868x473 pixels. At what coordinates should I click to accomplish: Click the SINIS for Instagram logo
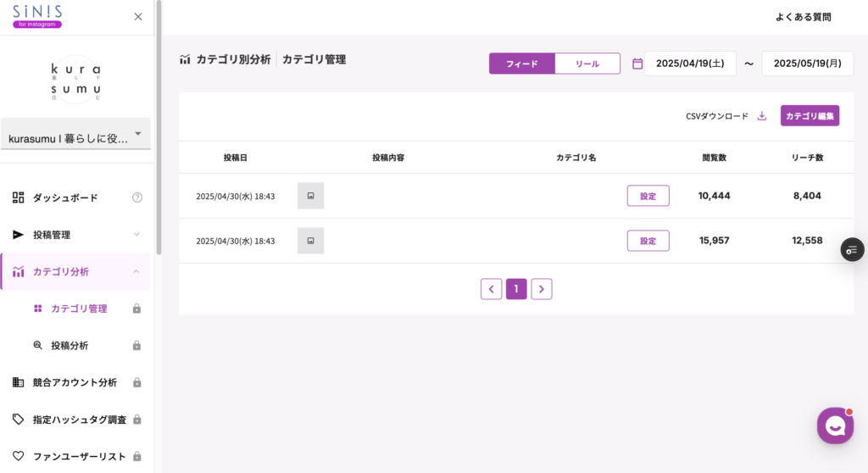coord(37,16)
